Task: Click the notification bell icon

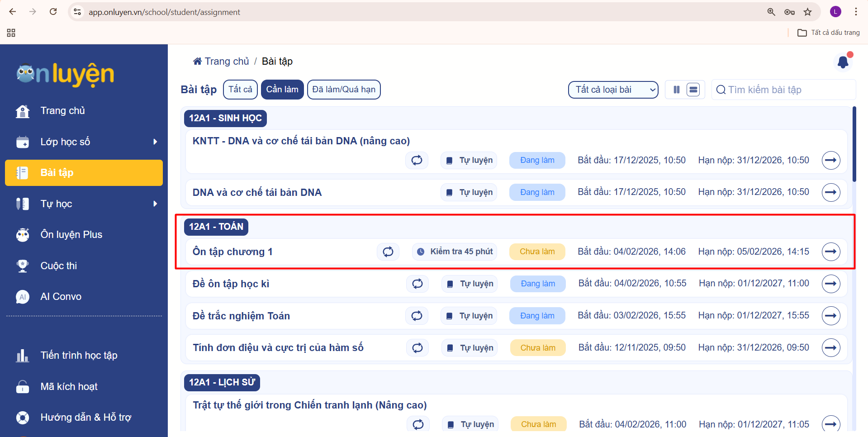Action: (843, 62)
